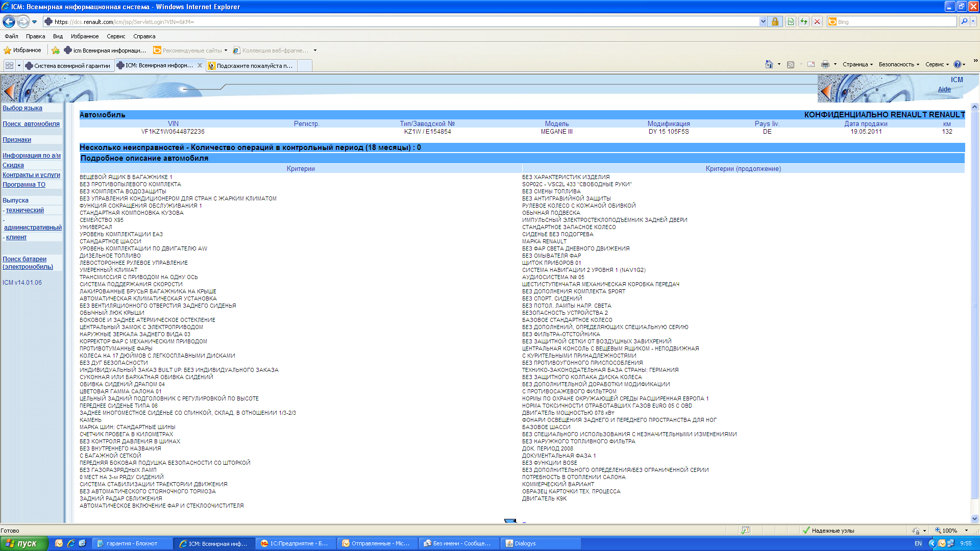Expand the address bar history dropdown

[763, 21]
